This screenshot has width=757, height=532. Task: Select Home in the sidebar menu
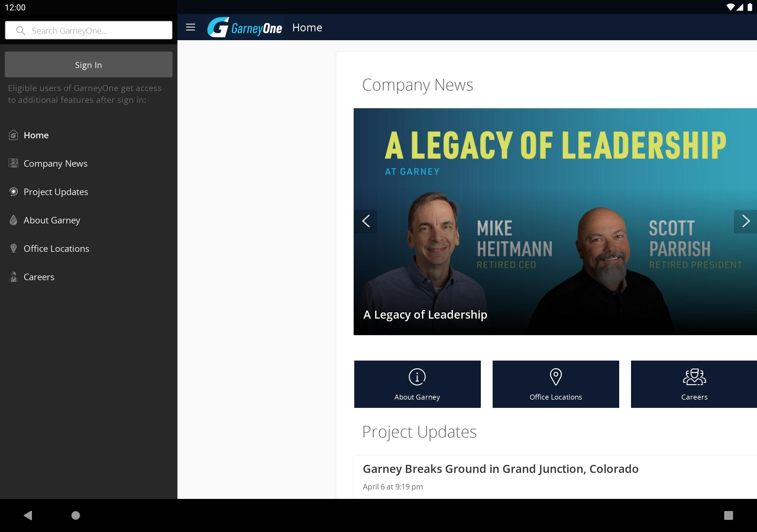89,135
